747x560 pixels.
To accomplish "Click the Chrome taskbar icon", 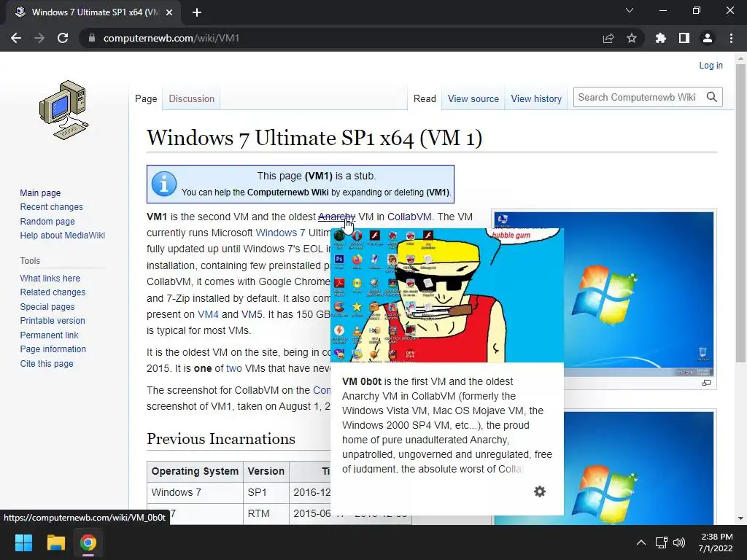I will [x=88, y=542].
